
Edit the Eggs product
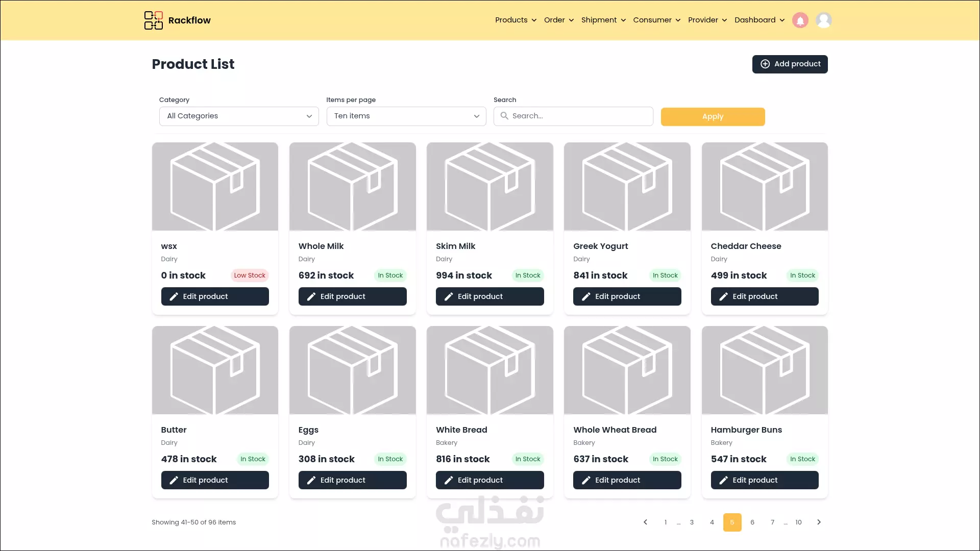click(352, 480)
